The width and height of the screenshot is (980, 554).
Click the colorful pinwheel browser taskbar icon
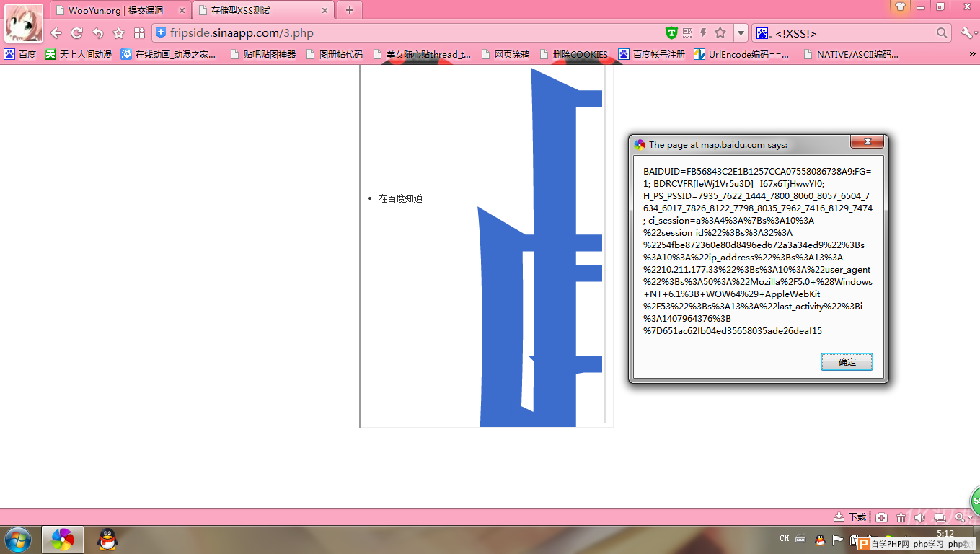pos(63,540)
